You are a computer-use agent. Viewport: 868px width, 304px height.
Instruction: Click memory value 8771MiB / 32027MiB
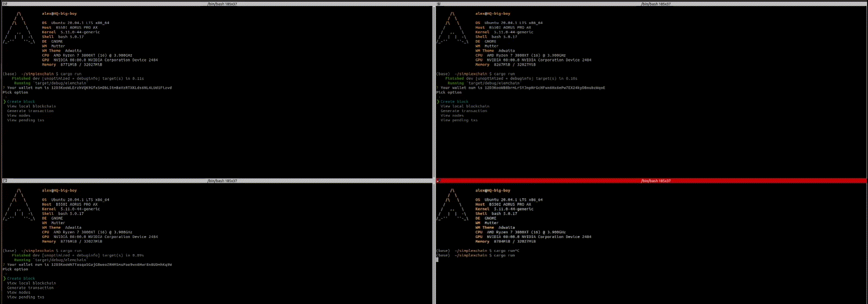point(81,65)
